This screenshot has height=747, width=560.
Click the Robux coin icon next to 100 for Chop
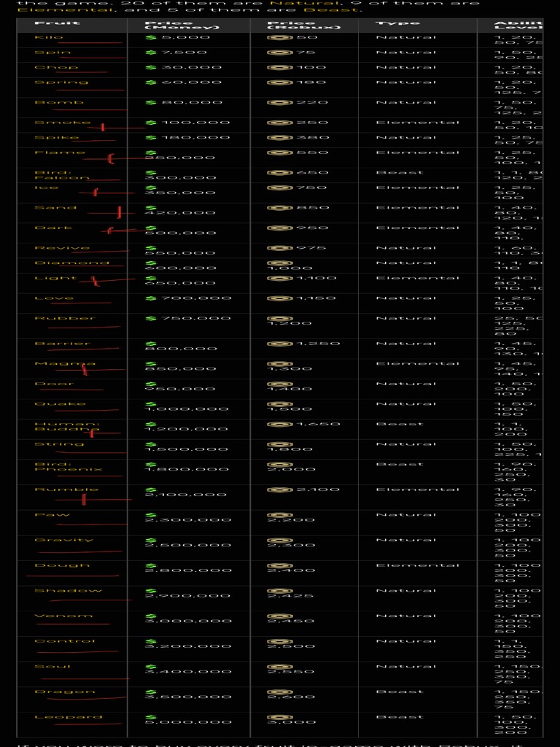click(279, 68)
